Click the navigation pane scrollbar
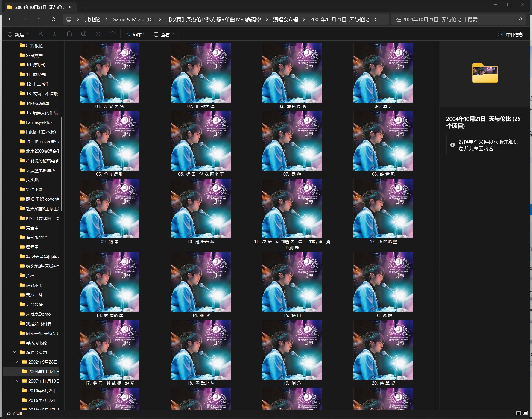Screen dimensions: 532x419 [61, 165]
